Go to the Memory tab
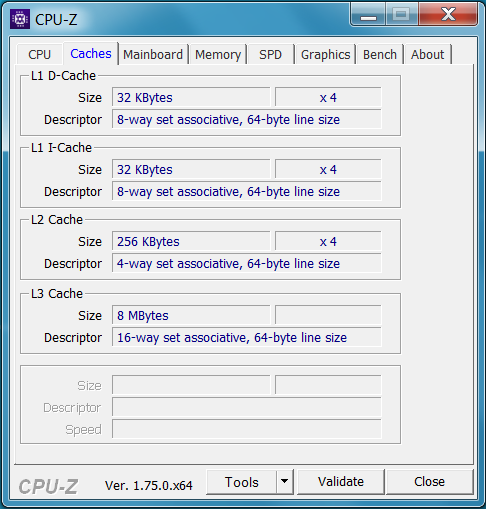The height and width of the screenshot is (509, 486). pyautogui.click(x=218, y=54)
